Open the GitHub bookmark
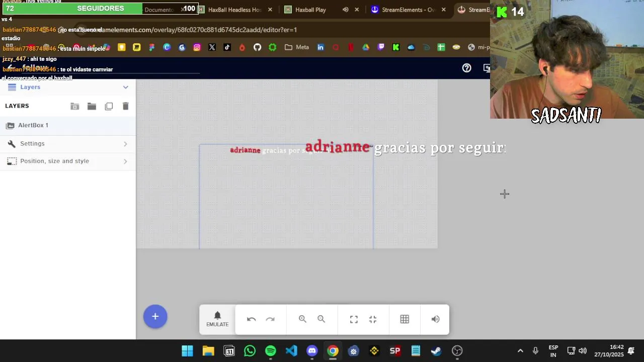 [257, 47]
